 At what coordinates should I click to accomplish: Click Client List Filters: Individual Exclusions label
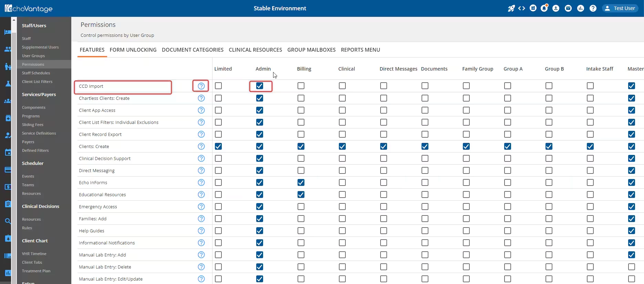point(118,122)
